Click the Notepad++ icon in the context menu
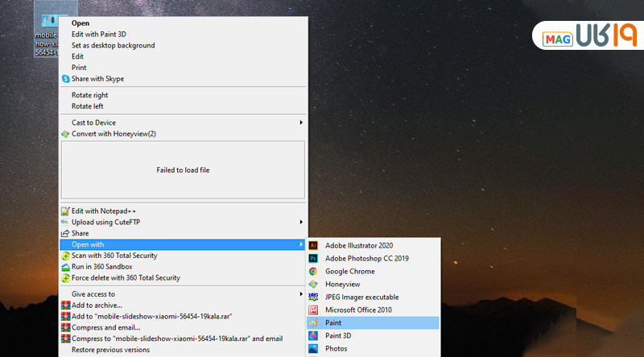The width and height of the screenshot is (644, 357). coord(65,211)
